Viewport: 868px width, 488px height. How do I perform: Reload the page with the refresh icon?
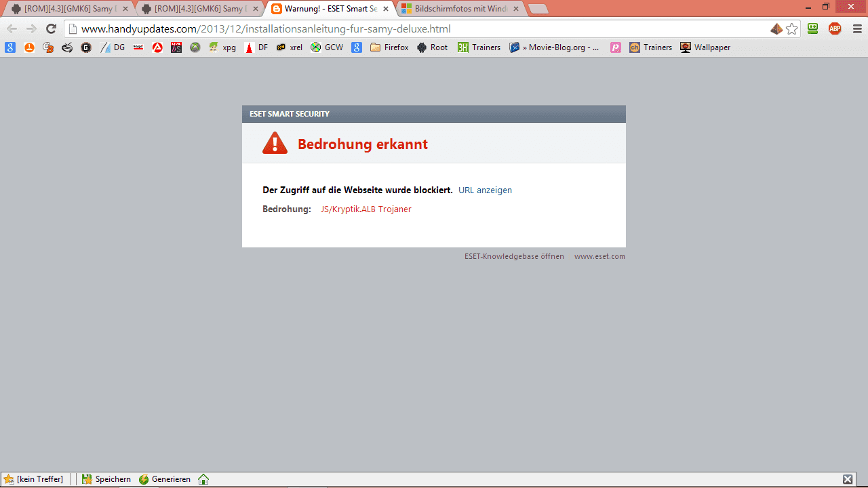pyautogui.click(x=51, y=28)
